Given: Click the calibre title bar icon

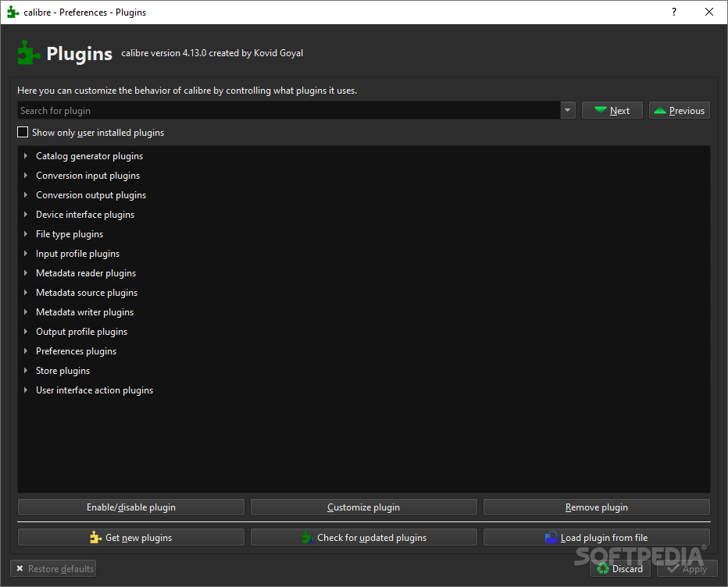Looking at the screenshot, I should coord(13,12).
